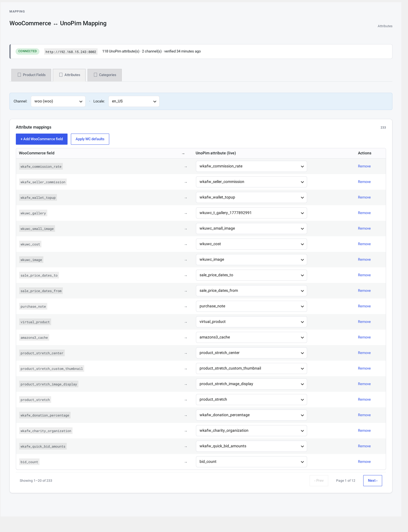Open UnoPim dropdown for sale_price_dates_from
Image resolution: width=408 pixels, height=532 pixels.
point(251,291)
